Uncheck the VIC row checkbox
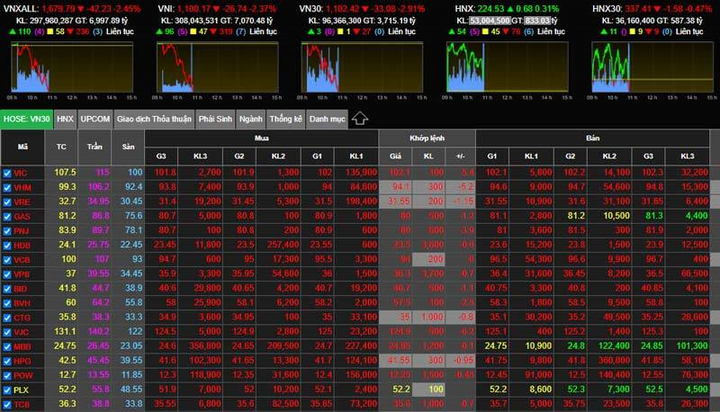720x412 pixels. tap(7, 173)
